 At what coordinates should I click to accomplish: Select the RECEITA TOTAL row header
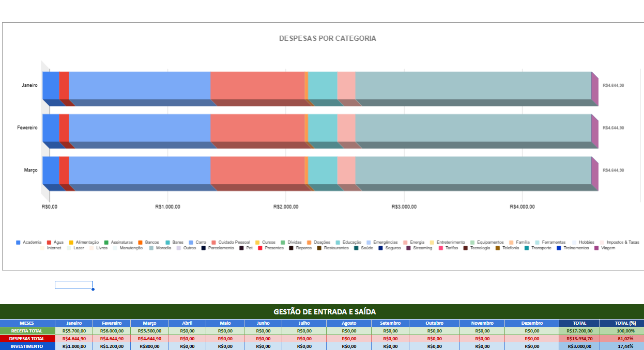tap(26, 330)
